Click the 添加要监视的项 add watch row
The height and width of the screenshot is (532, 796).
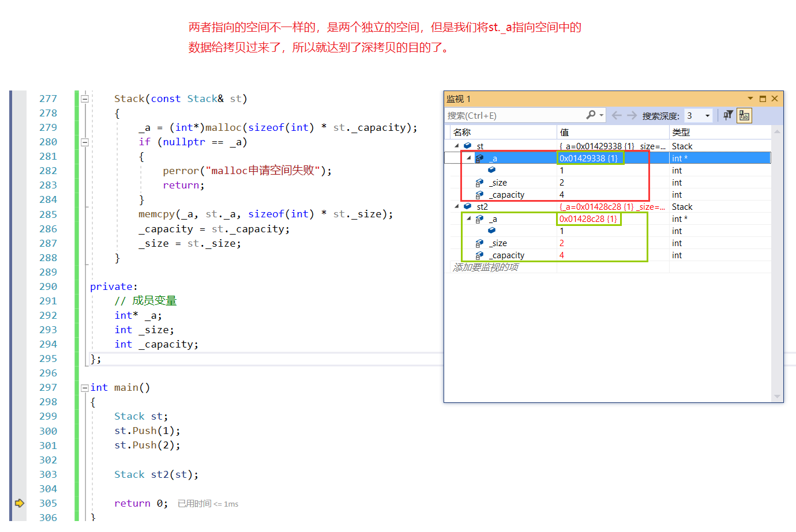click(486, 267)
